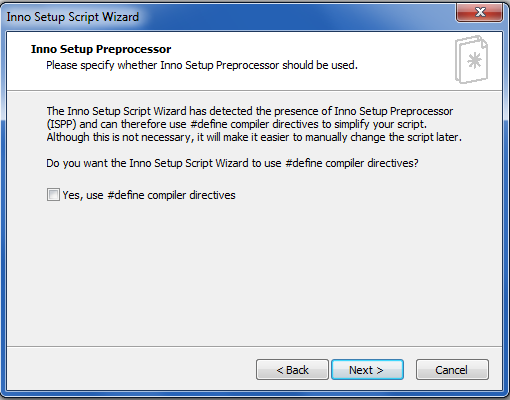Enable the #define compiler directives checkbox
Screen dimensions: 510x400
tap(53, 195)
